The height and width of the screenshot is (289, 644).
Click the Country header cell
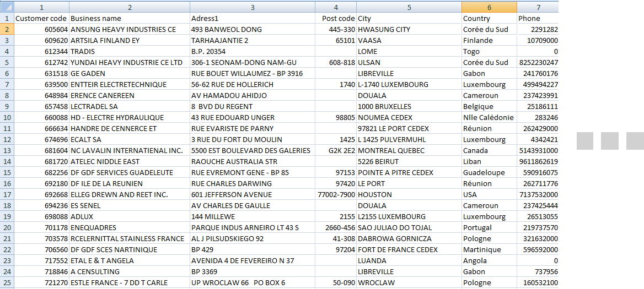[489, 18]
